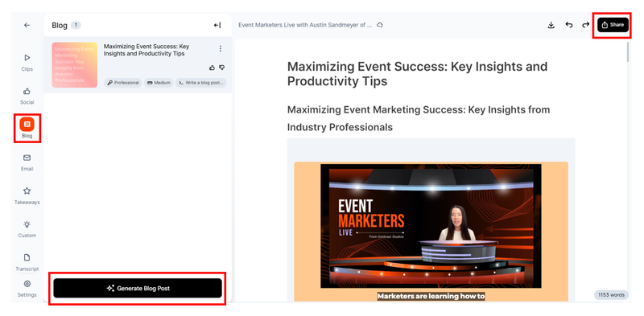Viewport: 644px width, 316px height.
Task: Go back using the left arrow icon
Action: tap(27, 25)
